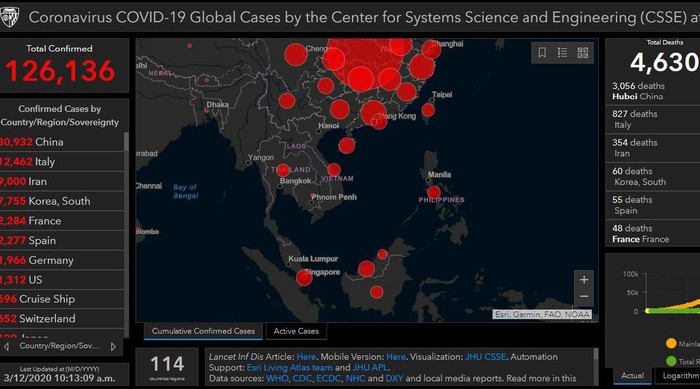Click the 354 deaths Iran entry
The width and height of the screenshot is (700, 389).
tap(653, 148)
